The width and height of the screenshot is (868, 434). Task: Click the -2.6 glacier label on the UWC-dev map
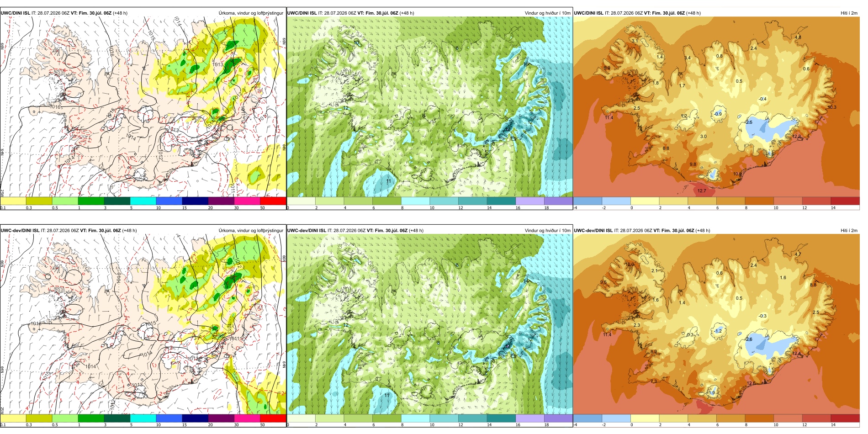coord(748,339)
